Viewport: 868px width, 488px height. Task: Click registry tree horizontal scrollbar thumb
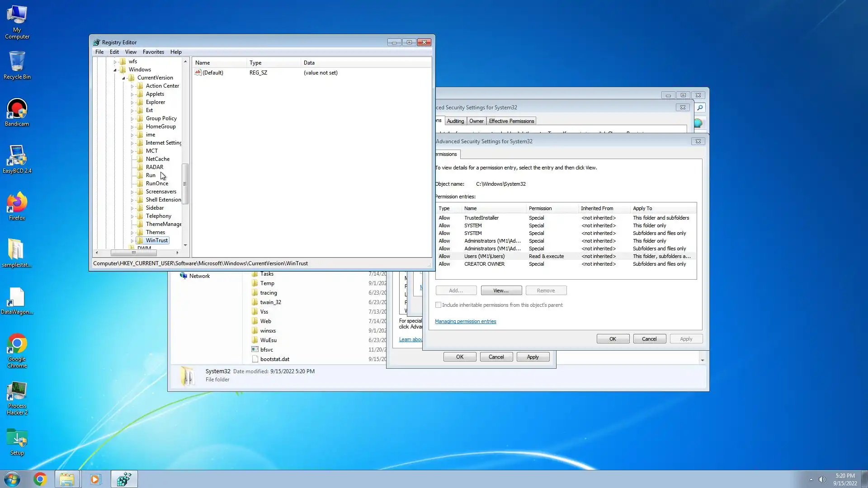click(134, 253)
